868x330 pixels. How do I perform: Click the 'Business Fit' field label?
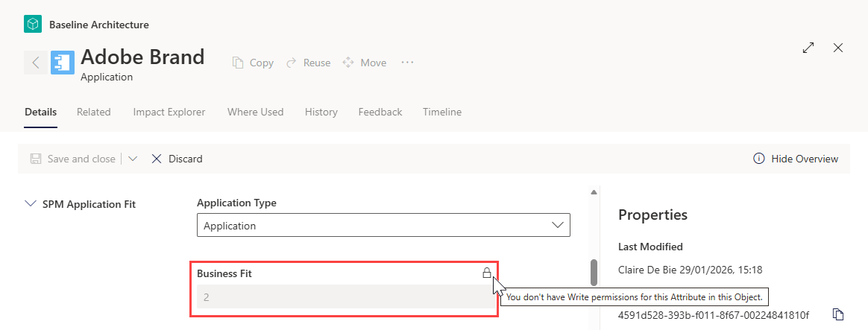coord(224,273)
